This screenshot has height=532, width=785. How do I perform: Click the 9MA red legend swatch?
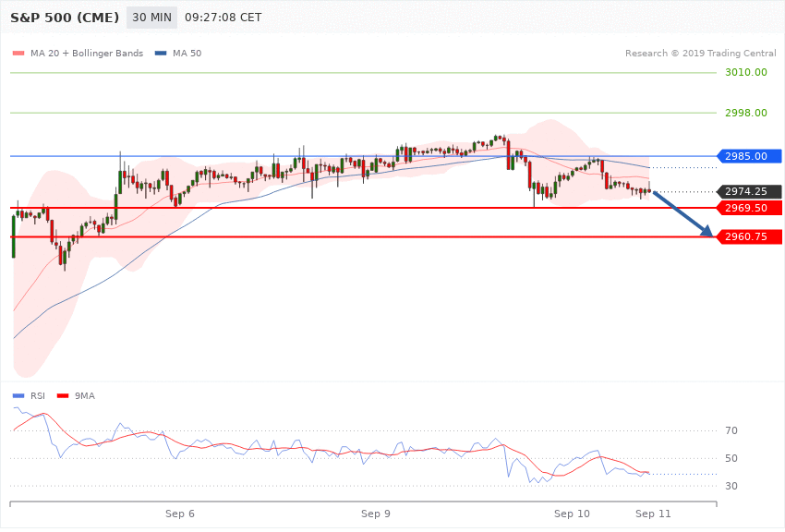(x=63, y=396)
